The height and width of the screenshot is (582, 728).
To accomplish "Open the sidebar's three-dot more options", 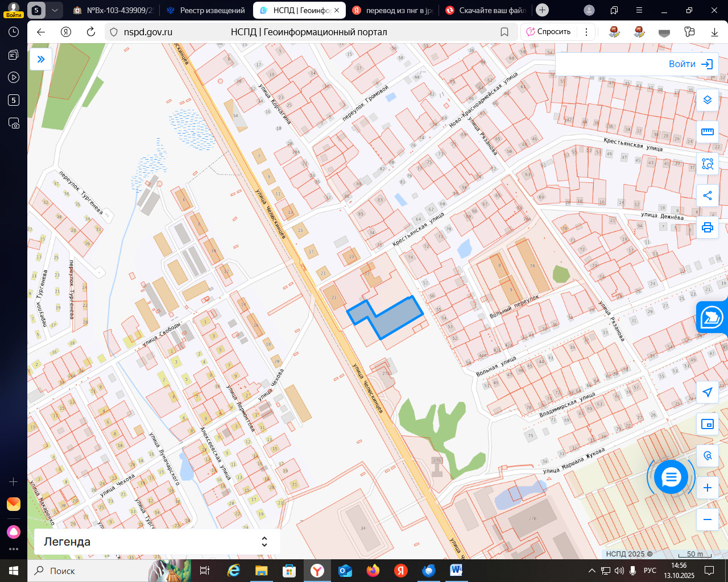I will tap(14, 549).
